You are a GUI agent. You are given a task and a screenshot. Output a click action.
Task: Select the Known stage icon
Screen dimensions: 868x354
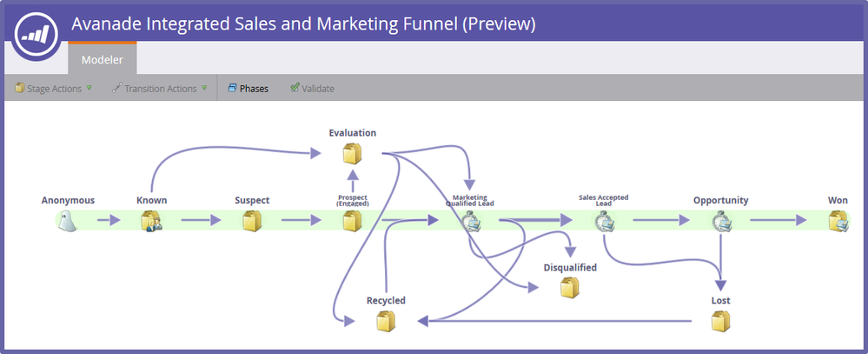click(x=150, y=221)
